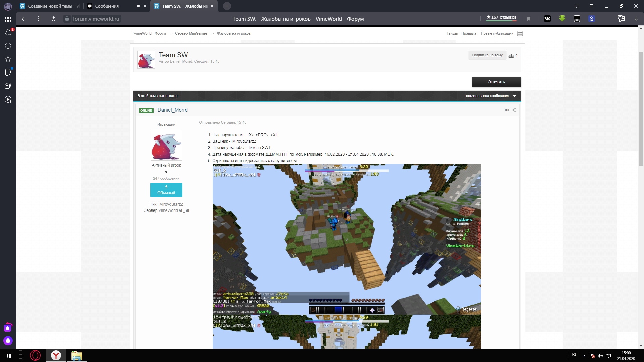Open history clock icon in sidebar

point(8,46)
